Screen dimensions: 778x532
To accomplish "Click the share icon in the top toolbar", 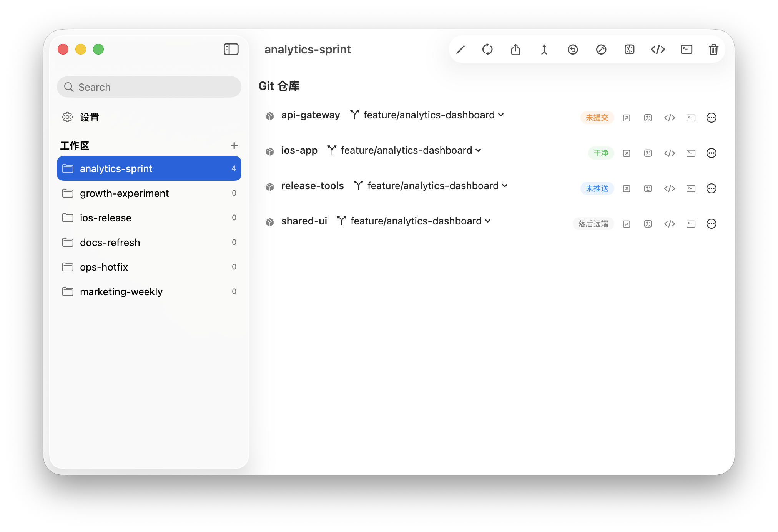I will [515, 49].
